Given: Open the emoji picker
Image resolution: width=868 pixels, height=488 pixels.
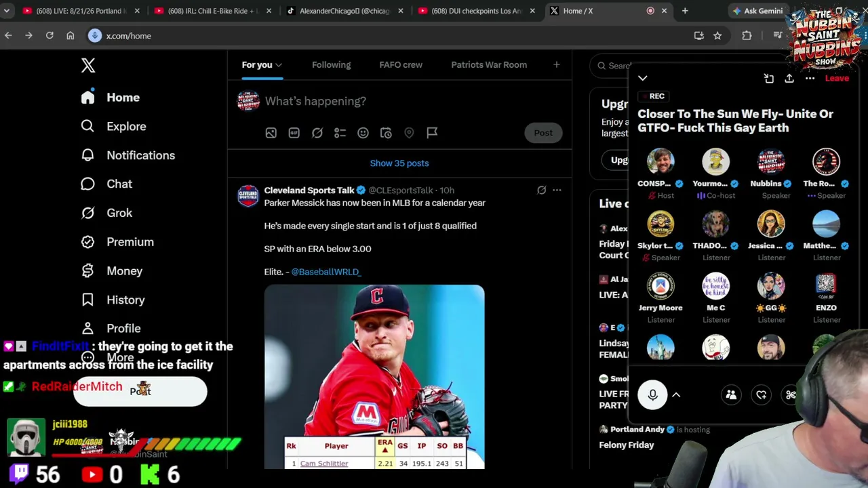Looking at the screenshot, I should pyautogui.click(x=363, y=133).
